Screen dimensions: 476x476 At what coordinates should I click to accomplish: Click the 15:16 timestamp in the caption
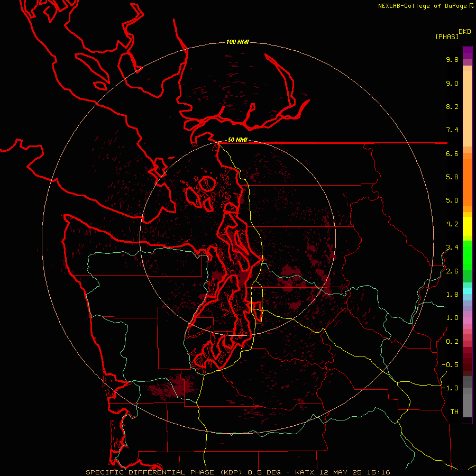[x=378, y=472]
